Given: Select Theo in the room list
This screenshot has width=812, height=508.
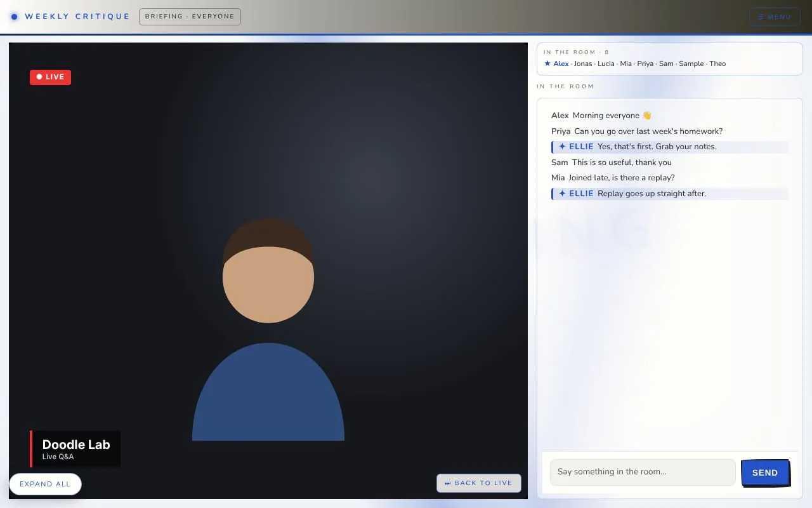Looking at the screenshot, I should tap(717, 63).
